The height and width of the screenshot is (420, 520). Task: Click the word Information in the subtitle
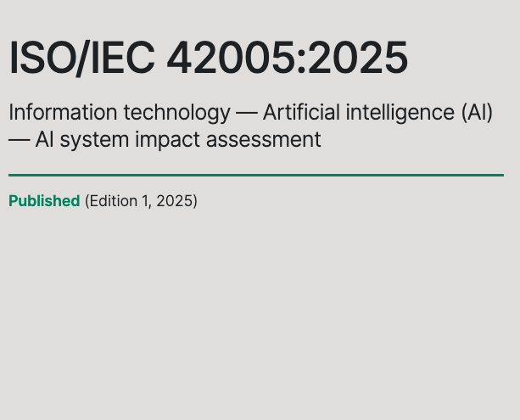click(x=63, y=112)
